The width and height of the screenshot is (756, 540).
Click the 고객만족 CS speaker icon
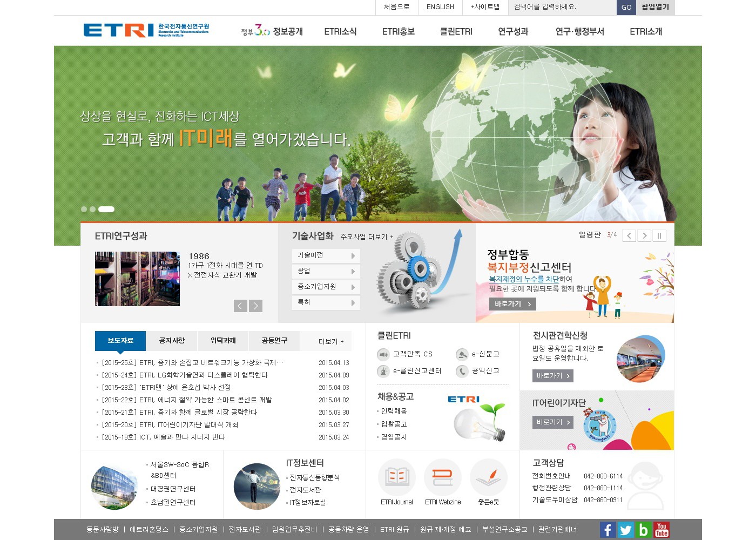pos(383,354)
